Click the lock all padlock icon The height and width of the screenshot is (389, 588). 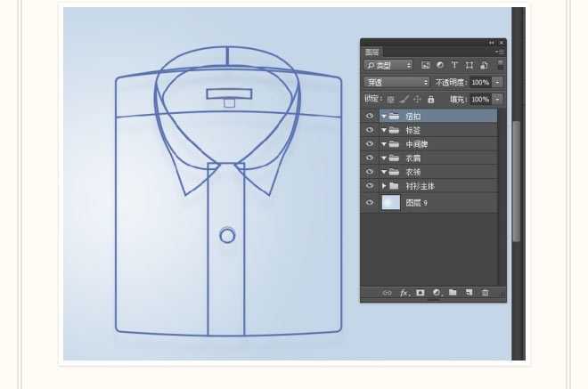tap(430, 99)
